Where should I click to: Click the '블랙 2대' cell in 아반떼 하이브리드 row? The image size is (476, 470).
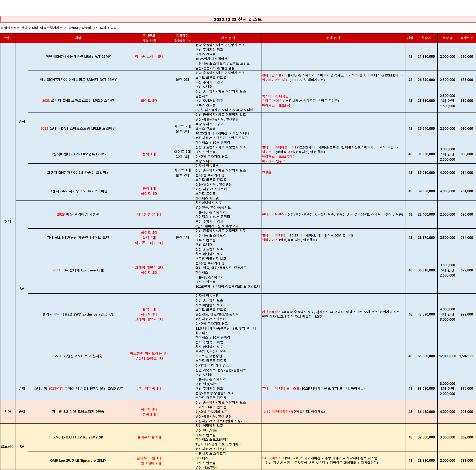pyautogui.click(x=182, y=80)
